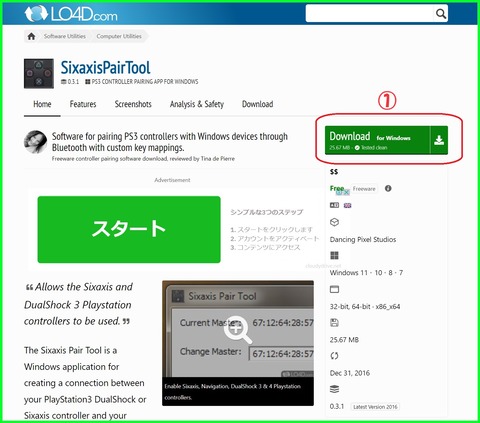Click the 0.3.1 version label under the title
This screenshot has height=423, width=480.
pos(73,82)
